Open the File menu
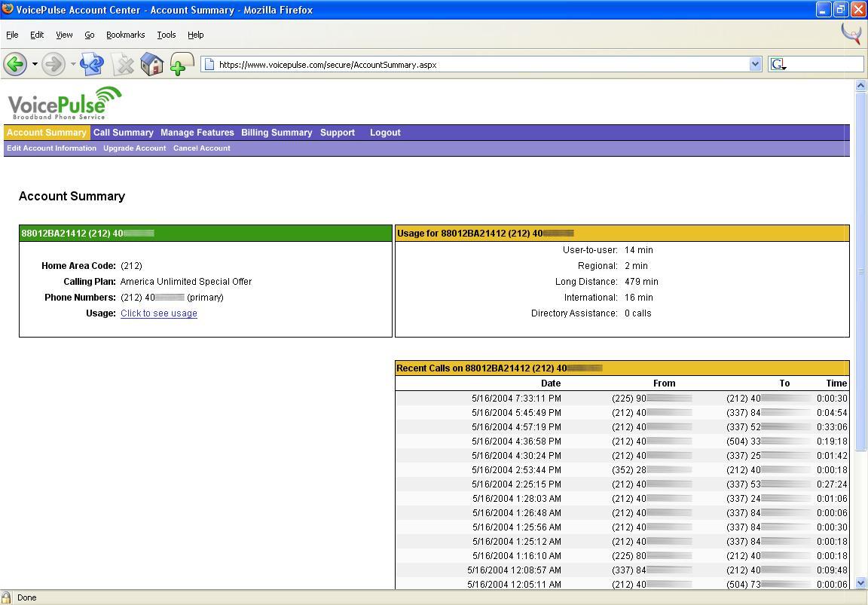This screenshot has height=605, width=868. click(x=12, y=35)
